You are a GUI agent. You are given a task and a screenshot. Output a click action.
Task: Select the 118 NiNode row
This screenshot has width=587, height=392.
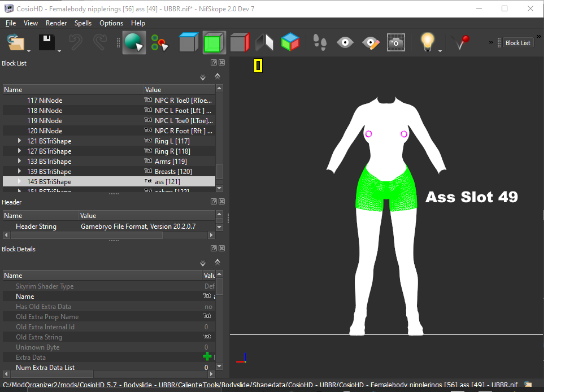tap(109, 111)
